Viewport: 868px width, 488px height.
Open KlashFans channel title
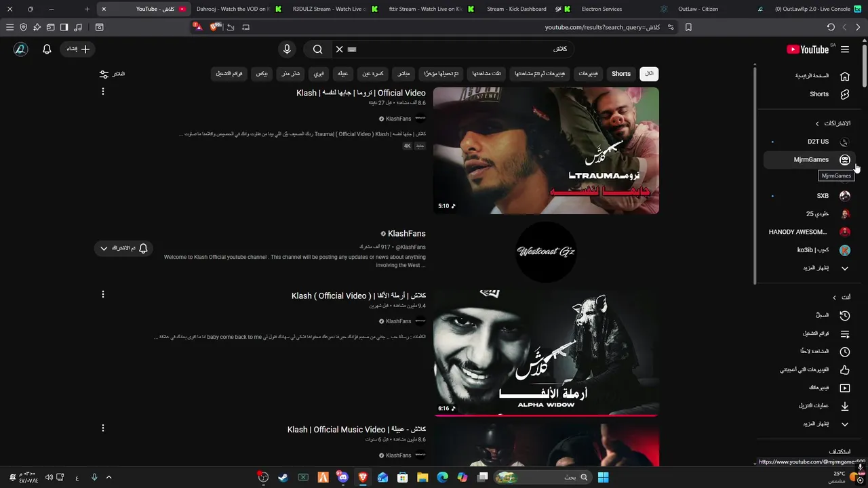coord(406,234)
